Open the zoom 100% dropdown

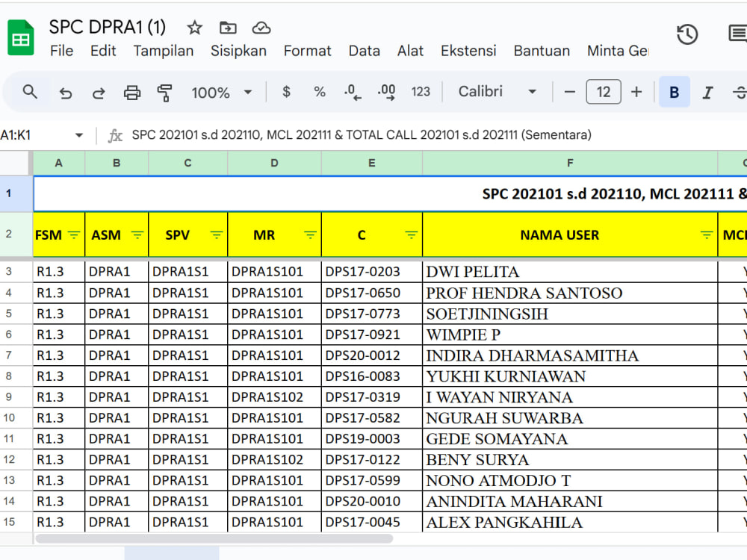(222, 93)
